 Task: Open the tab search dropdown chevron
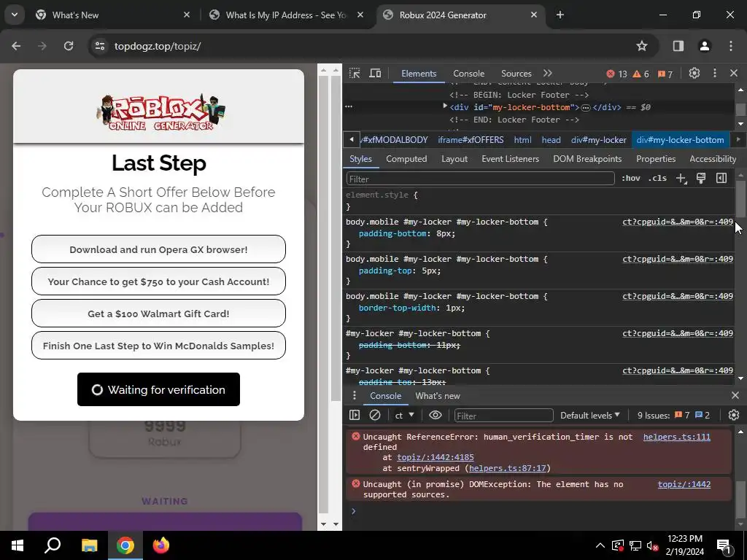coord(15,15)
